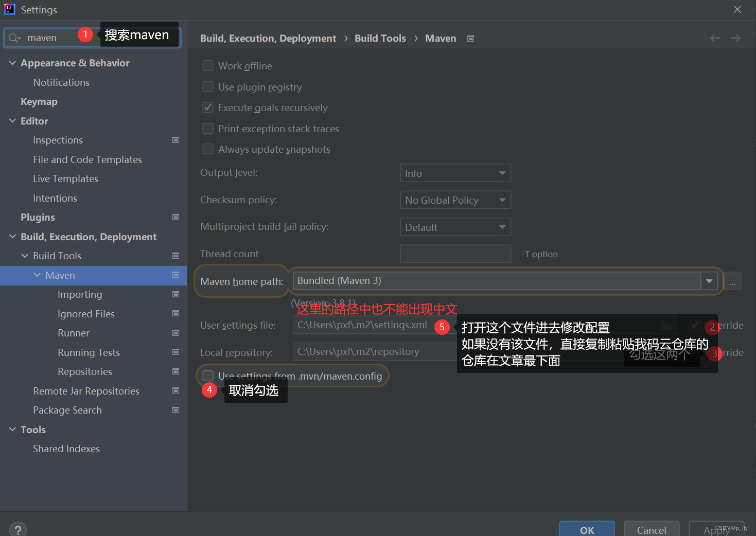Open Multiproject build fail policy dropdown
The image size is (756, 536).
click(455, 227)
